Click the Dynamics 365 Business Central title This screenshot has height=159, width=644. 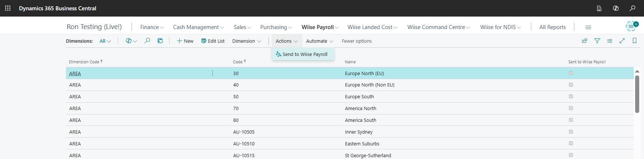tap(57, 8)
